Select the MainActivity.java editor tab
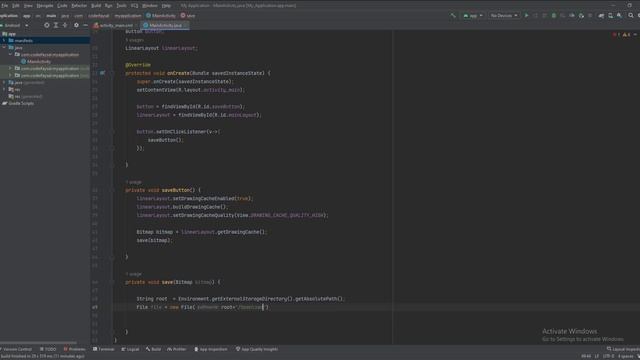The image size is (640, 360). (x=165, y=25)
